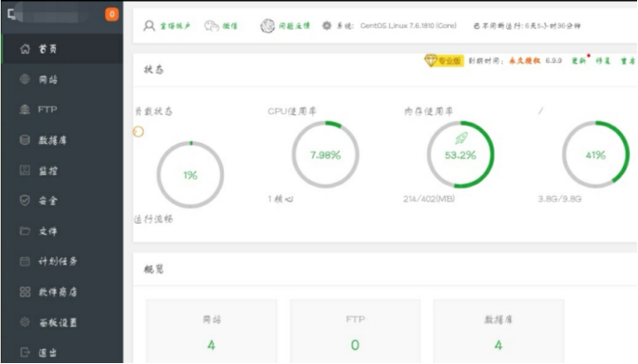Click the gear icon for 面板设置
The height and width of the screenshot is (364, 638).
tap(25, 322)
